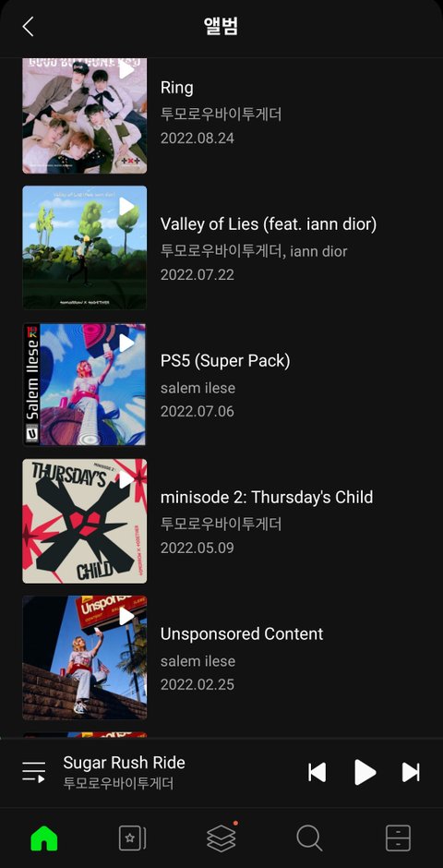Open the starred ticket tab

pos(133,838)
